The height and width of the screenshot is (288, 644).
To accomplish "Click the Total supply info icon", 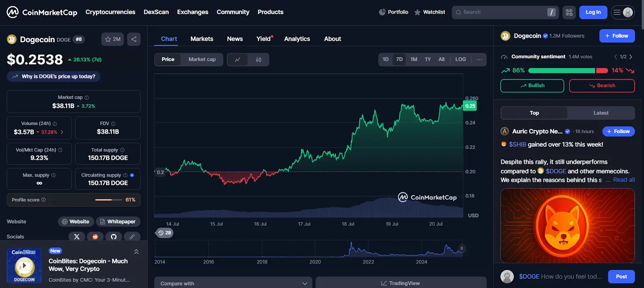I will pos(122,150).
